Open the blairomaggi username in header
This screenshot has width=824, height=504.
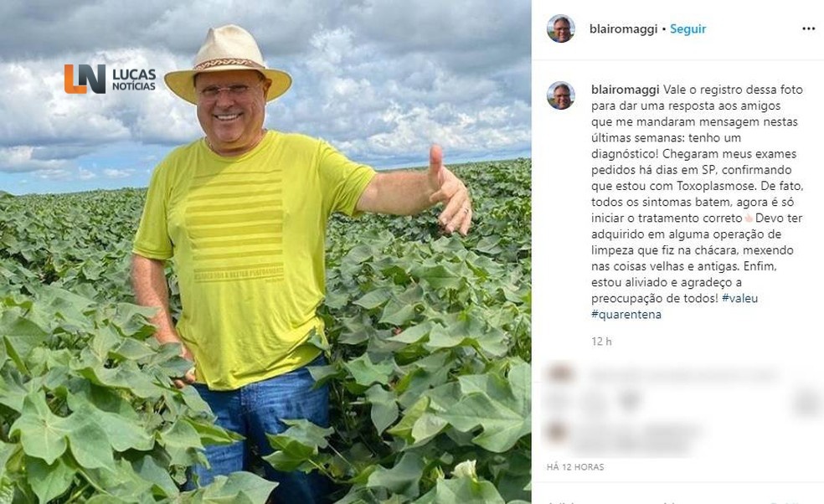pos(623,29)
